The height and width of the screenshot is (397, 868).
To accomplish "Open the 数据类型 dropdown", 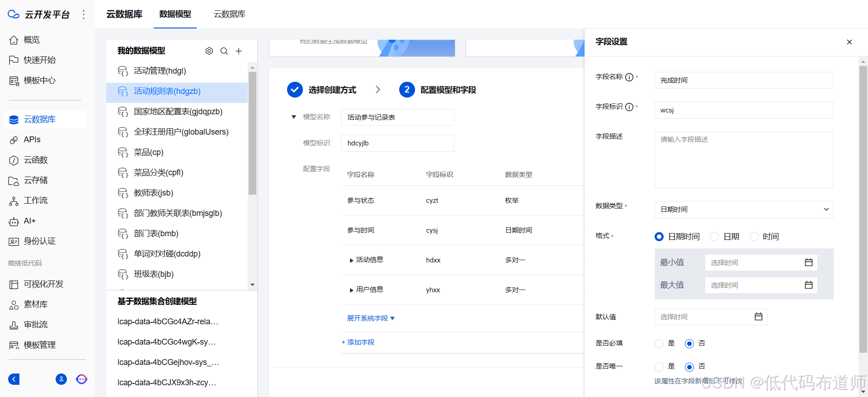I will [744, 210].
